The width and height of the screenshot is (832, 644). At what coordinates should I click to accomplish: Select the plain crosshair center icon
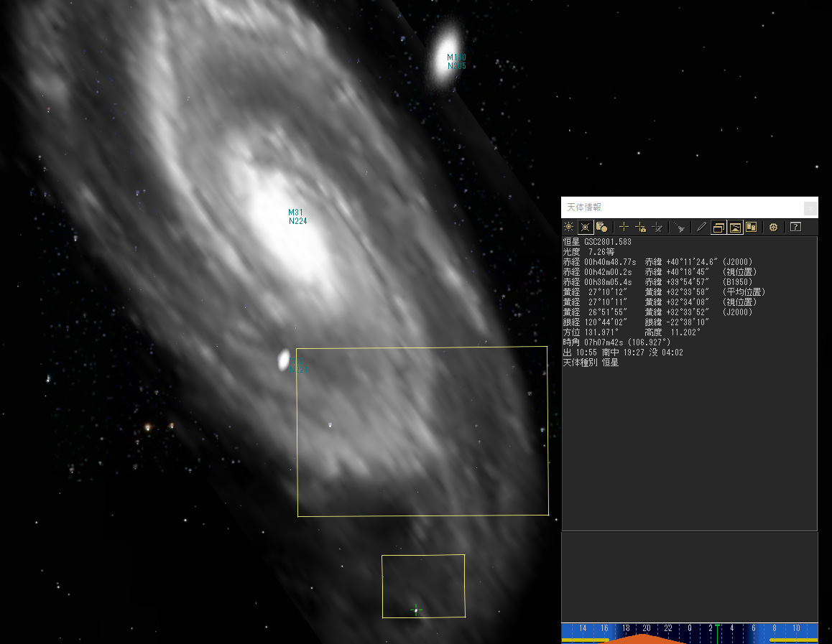(624, 228)
